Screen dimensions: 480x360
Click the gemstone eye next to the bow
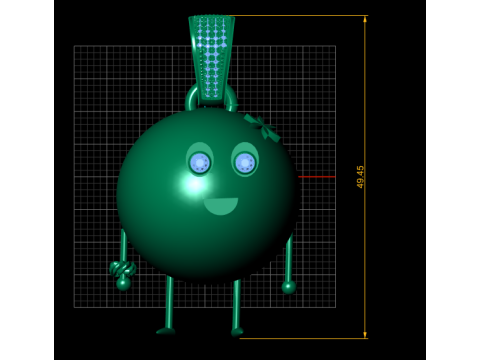coord(245,163)
